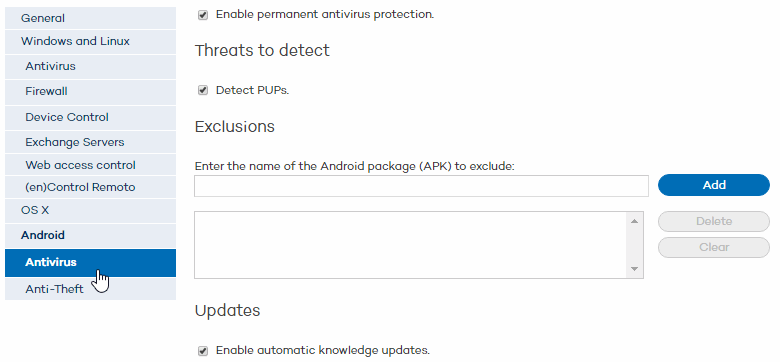Go to Device Control settings
The width and height of the screenshot is (780, 362).
coord(91,117)
